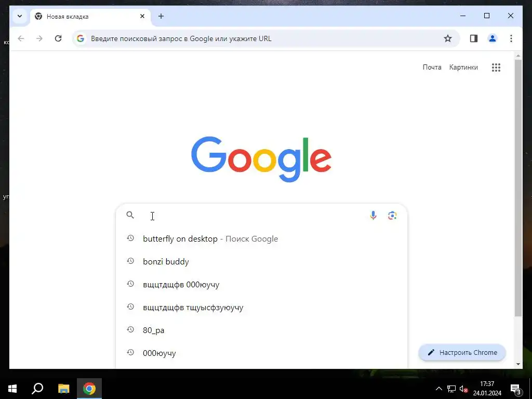Click Chrome icon in taskbar

pyautogui.click(x=89, y=389)
